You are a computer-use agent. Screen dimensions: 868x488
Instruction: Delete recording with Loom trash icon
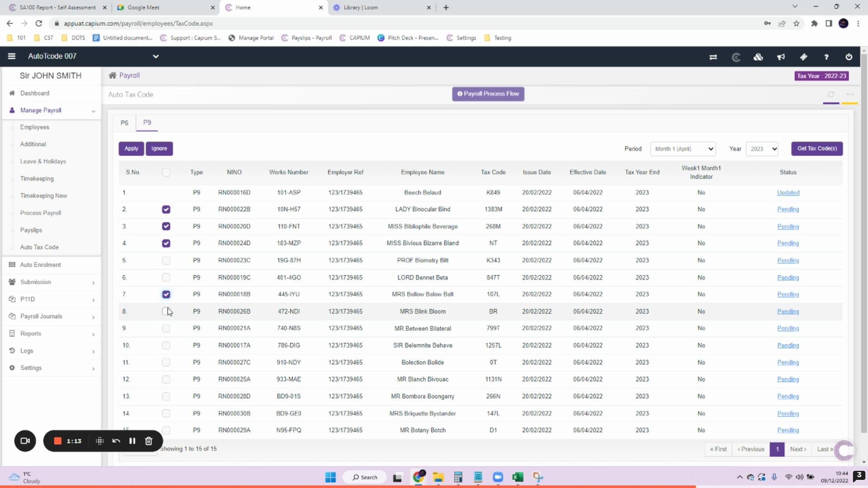point(148,441)
